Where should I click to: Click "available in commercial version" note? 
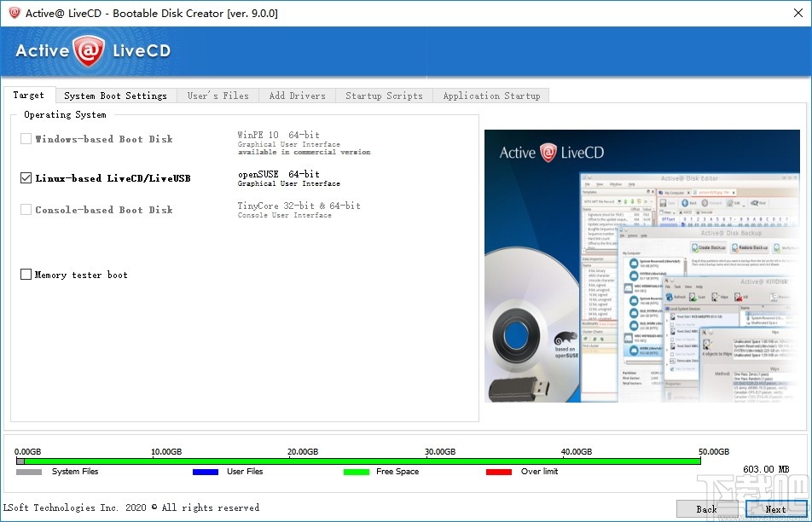(304, 152)
